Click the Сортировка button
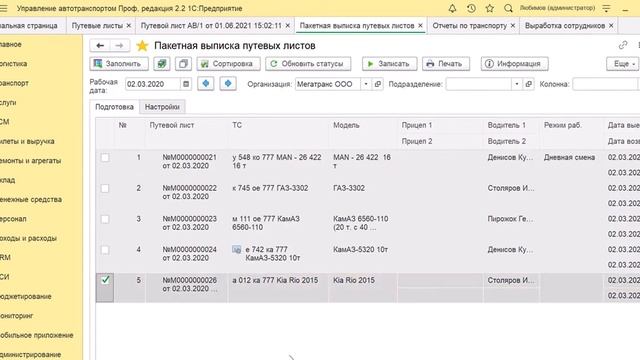The width and height of the screenshot is (640, 360). 229,64
